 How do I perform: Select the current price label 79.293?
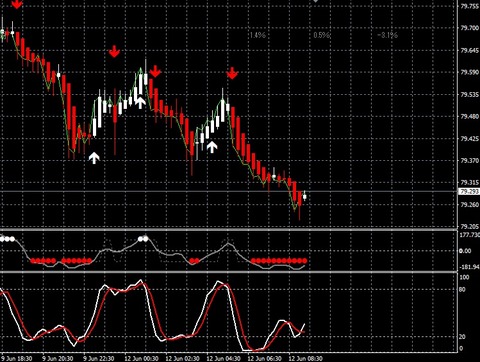click(469, 192)
